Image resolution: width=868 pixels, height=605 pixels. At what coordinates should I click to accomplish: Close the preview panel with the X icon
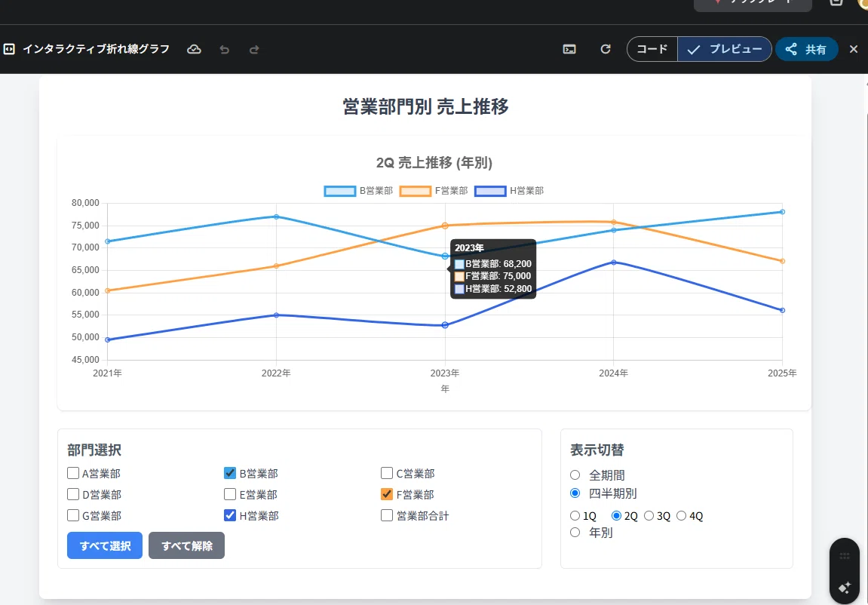point(854,49)
